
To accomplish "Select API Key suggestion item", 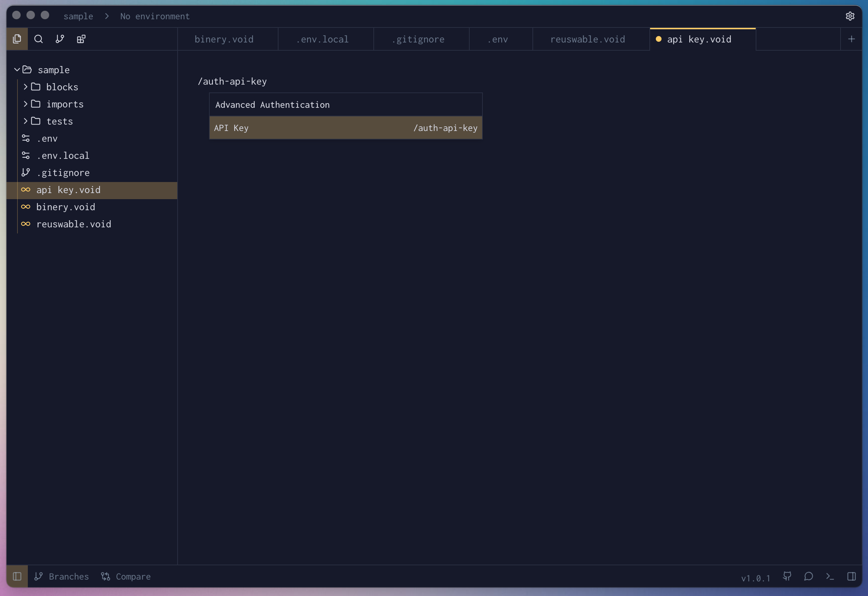I will point(346,128).
